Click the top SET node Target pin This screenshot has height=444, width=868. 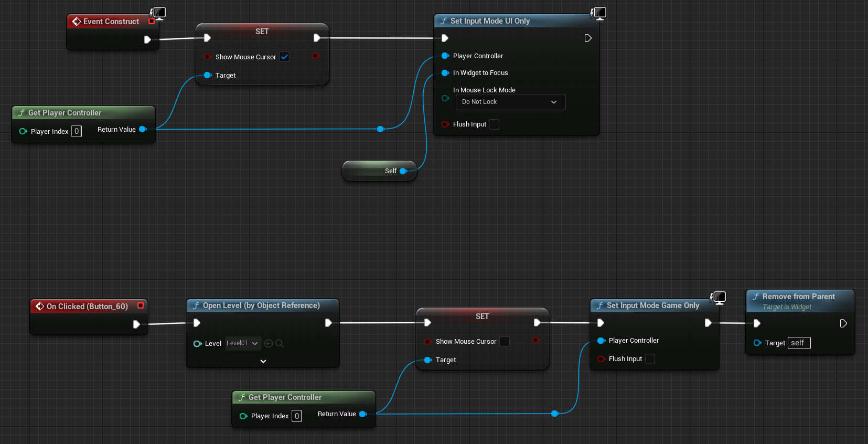click(x=208, y=75)
